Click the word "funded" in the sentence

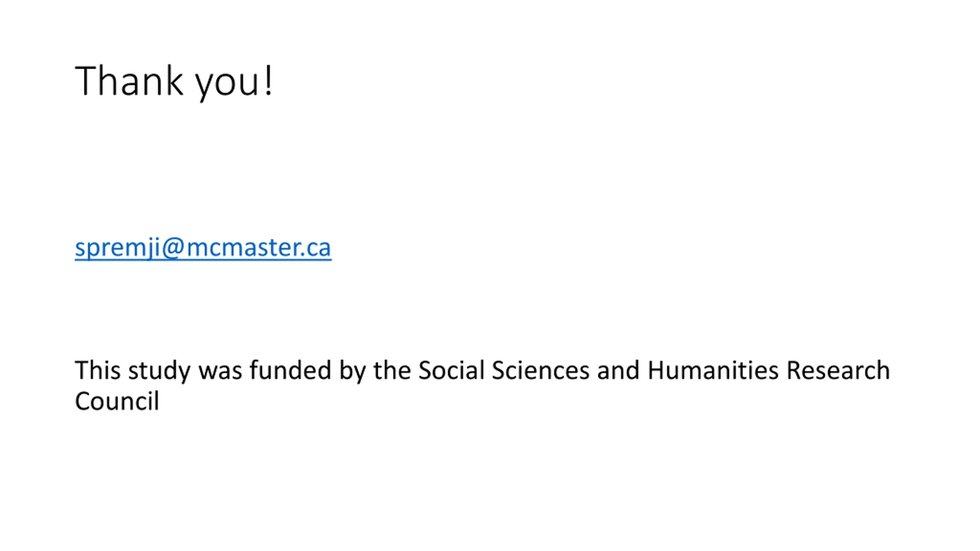291,370
